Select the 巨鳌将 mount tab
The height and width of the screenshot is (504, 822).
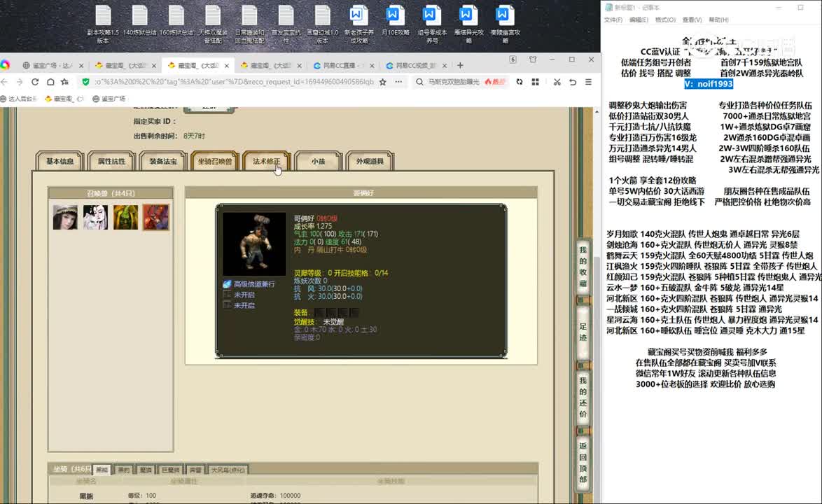(170, 470)
